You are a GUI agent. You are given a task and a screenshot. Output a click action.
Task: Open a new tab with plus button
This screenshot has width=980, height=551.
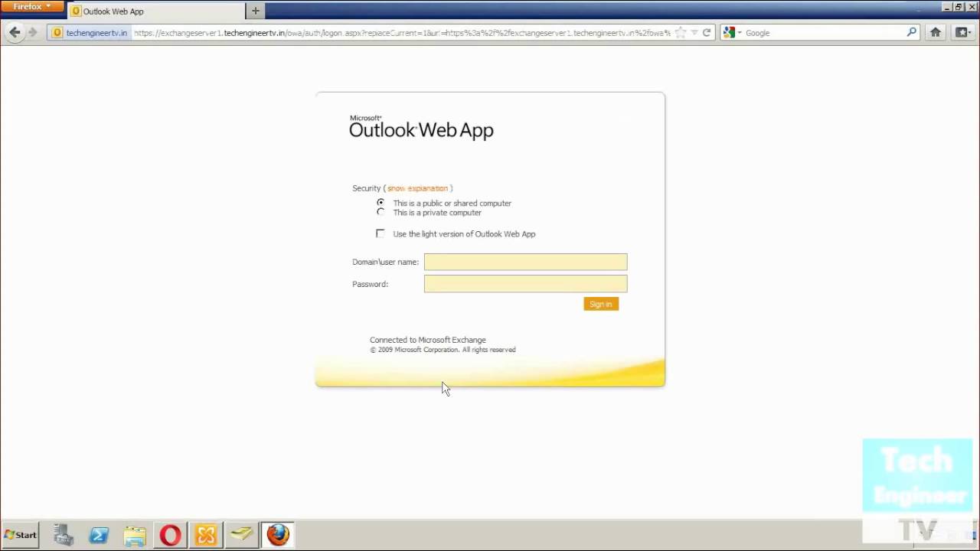(x=256, y=11)
